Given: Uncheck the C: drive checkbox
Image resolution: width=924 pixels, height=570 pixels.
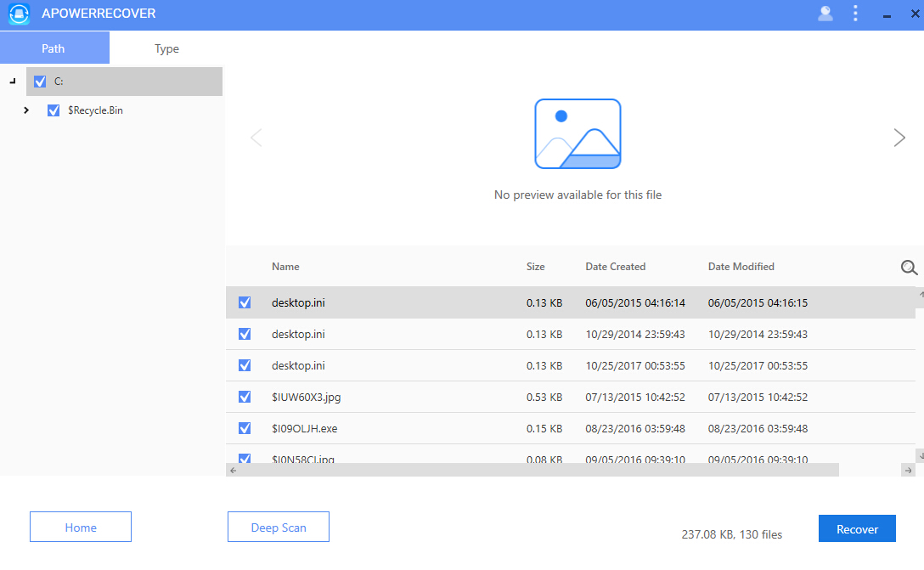Looking at the screenshot, I should click(40, 82).
